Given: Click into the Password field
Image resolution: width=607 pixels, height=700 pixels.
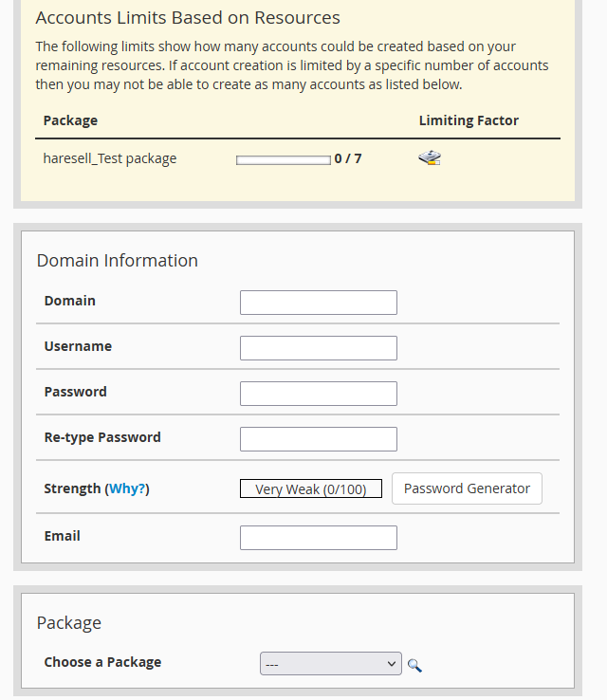Looking at the screenshot, I should coord(318,394).
